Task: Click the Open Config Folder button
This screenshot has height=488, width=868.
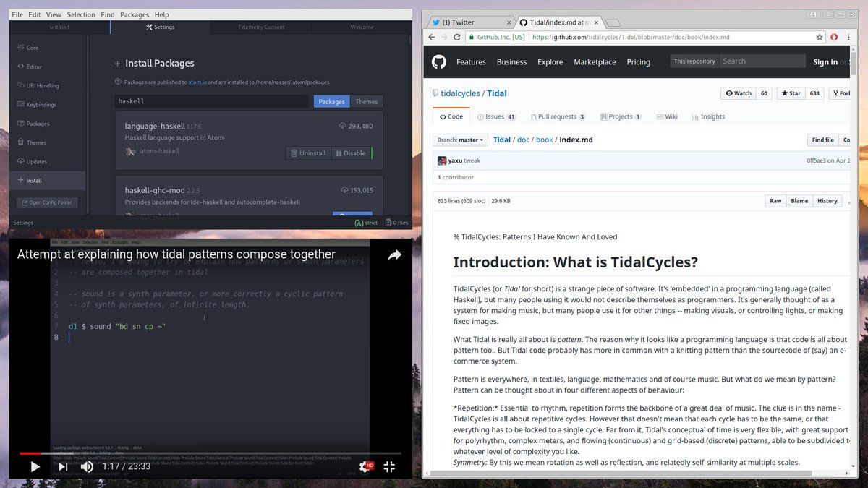Action: (47, 202)
